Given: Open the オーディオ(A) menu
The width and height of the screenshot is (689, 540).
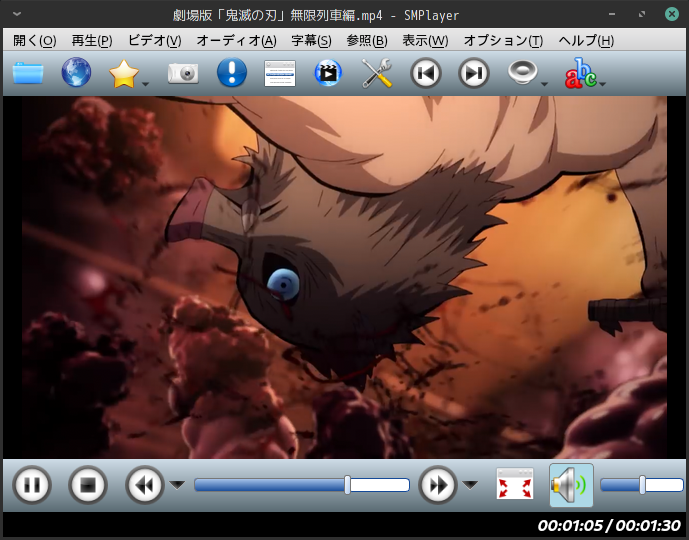Looking at the screenshot, I should point(236,41).
